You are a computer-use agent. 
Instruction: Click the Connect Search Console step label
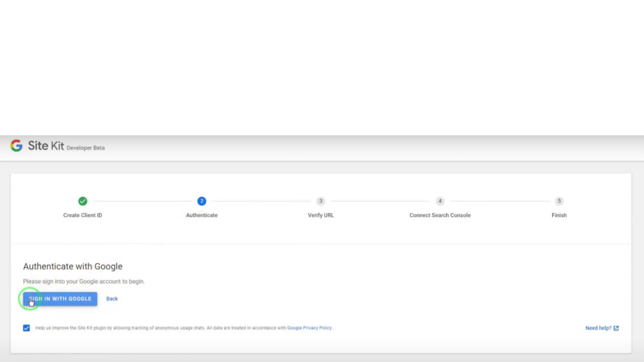(x=440, y=215)
